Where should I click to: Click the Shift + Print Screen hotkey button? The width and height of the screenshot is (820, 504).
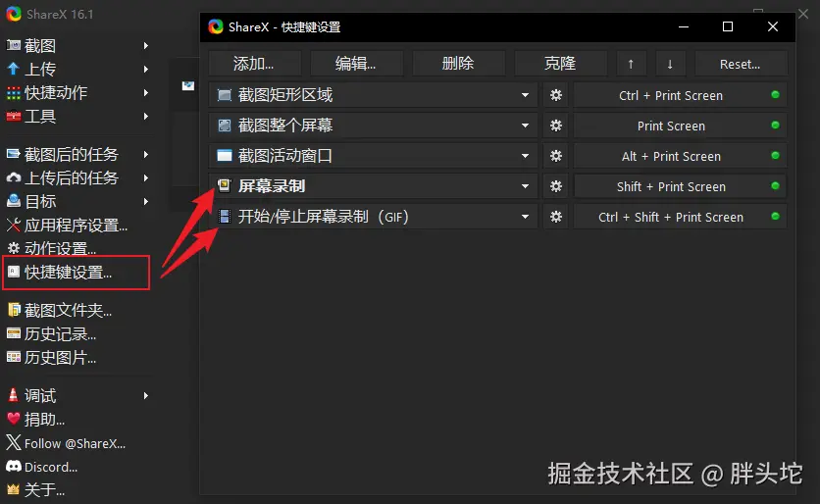tap(680, 186)
